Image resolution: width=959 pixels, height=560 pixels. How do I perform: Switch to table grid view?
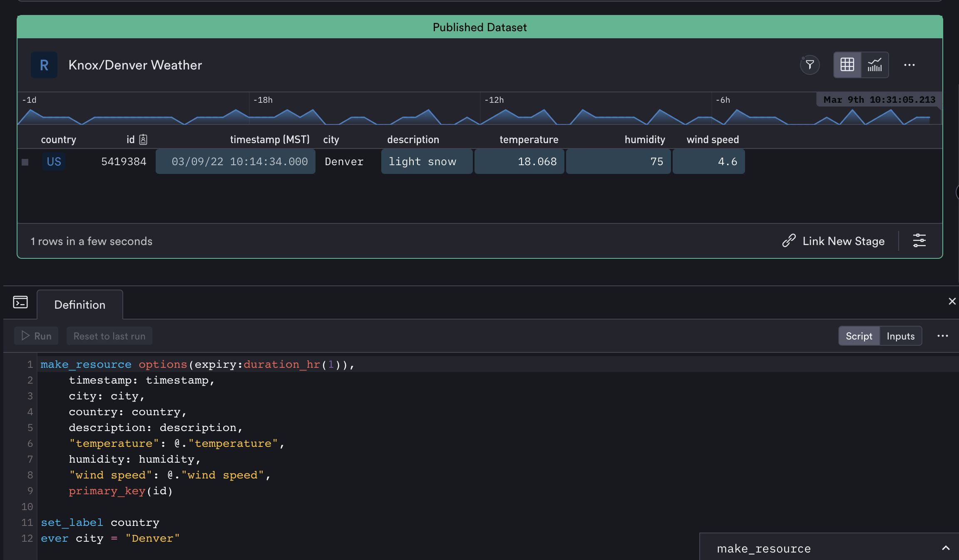click(x=847, y=65)
